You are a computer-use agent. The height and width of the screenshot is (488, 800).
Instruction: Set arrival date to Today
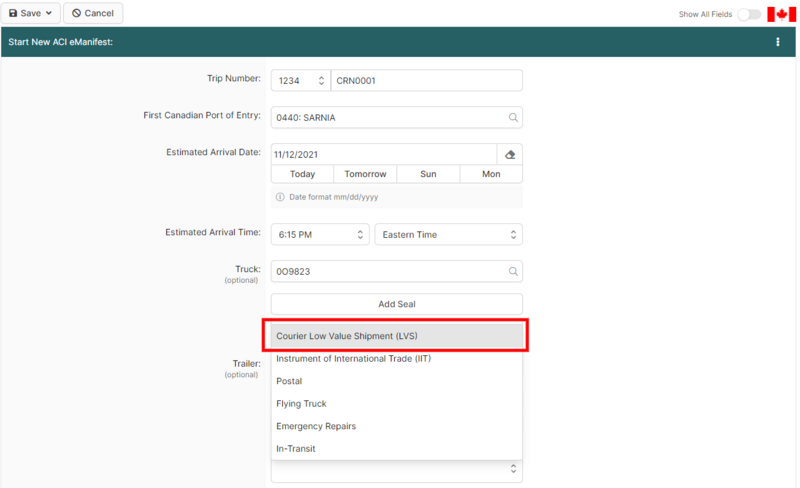(302, 174)
